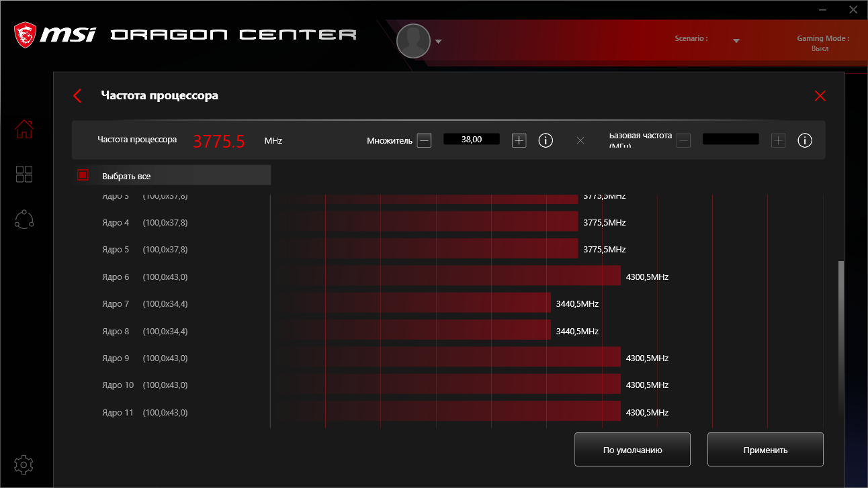Open the Home page in the sidebar
This screenshot has height=488, width=868.
(x=24, y=129)
